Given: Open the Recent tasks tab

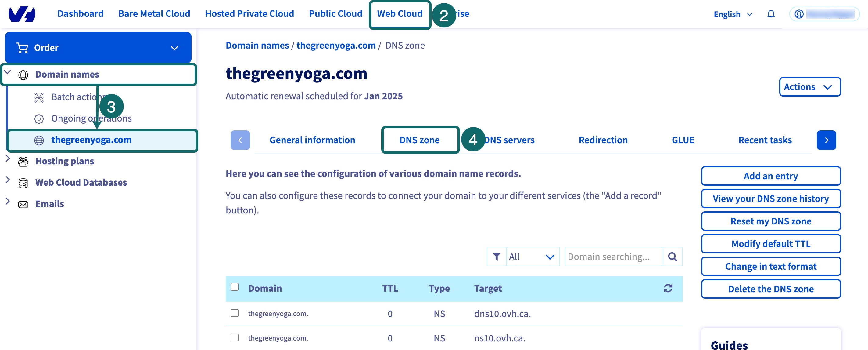Looking at the screenshot, I should pyautogui.click(x=765, y=140).
